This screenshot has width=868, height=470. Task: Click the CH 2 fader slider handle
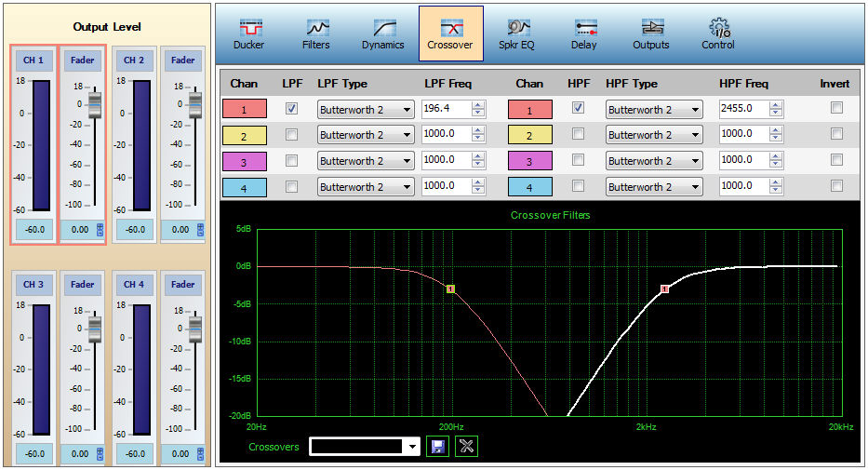pos(195,105)
